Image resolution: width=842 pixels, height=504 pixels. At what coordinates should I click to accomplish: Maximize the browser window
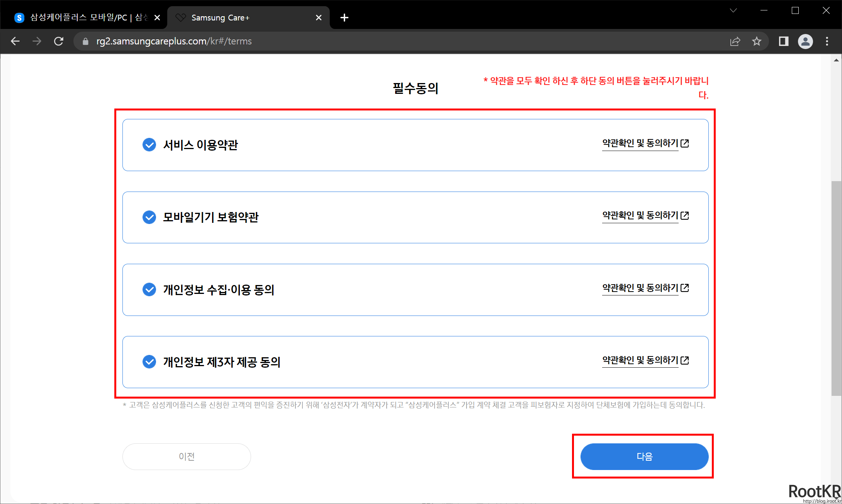click(795, 10)
